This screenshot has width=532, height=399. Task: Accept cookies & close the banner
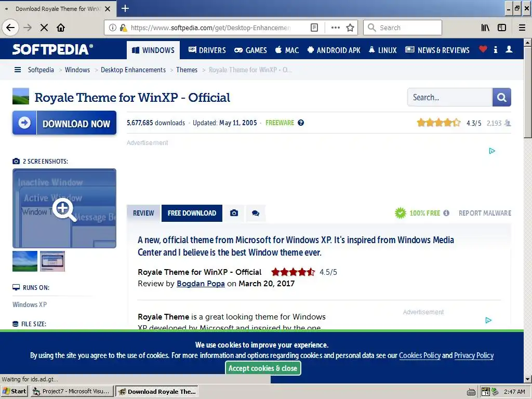[x=263, y=368]
